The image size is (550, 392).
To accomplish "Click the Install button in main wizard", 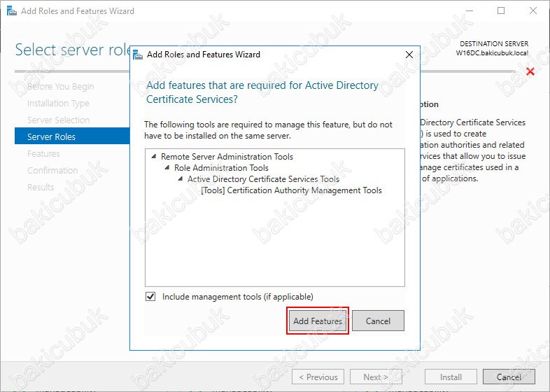I will pos(451,377).
